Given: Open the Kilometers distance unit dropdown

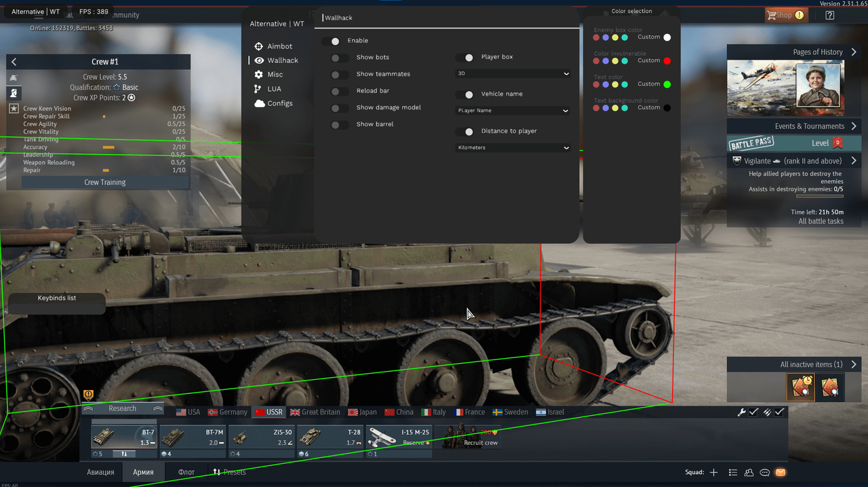Looking at the screenshot, I should pos(513,147).
